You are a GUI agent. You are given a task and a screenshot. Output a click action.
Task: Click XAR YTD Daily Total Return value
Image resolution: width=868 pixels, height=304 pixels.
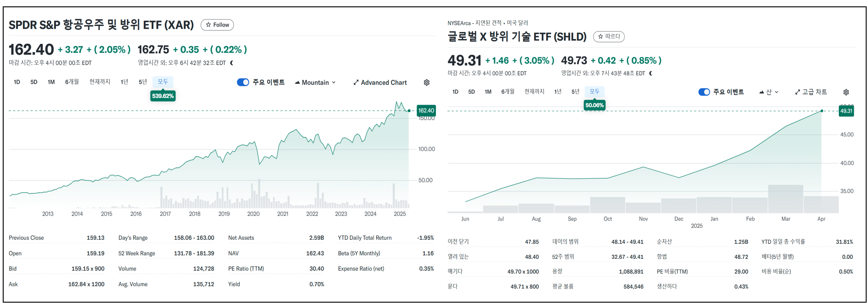pos(425,238)
